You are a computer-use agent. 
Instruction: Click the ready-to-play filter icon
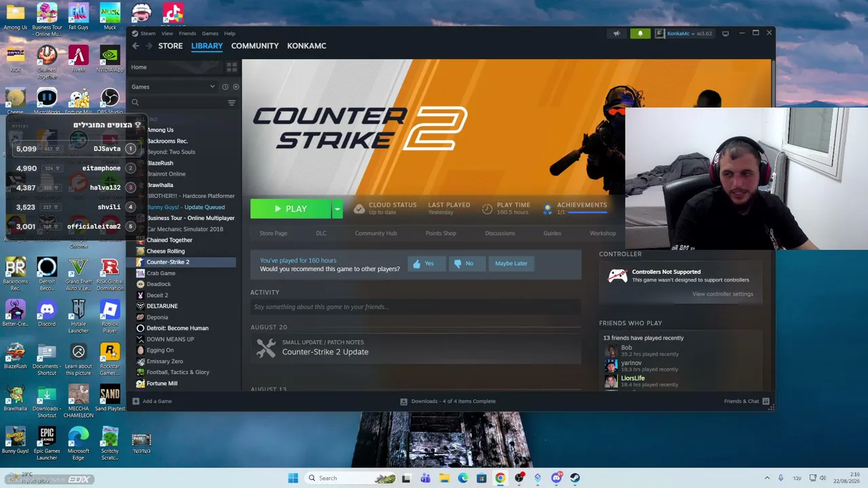236,87
